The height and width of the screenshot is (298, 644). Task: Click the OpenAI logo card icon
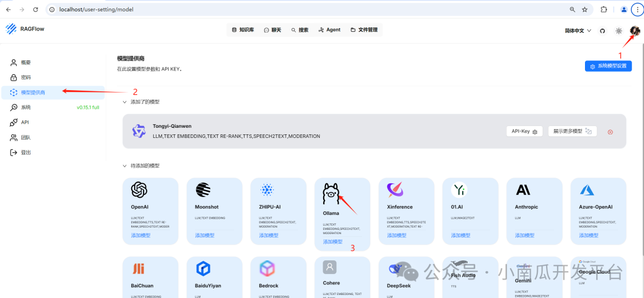point(139,190)
